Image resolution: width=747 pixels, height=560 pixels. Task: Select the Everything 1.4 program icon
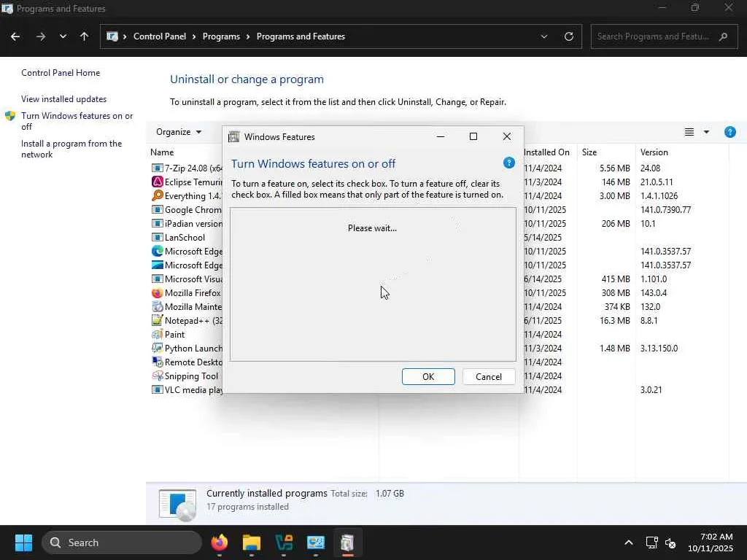(158, 195)
